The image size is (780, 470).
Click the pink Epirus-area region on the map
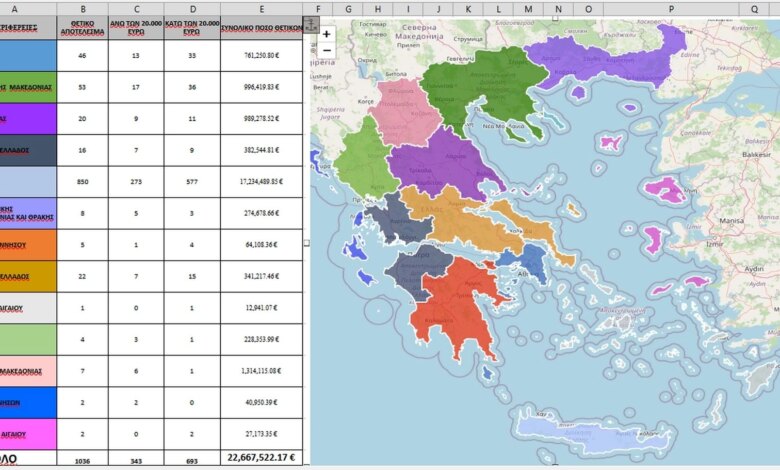point(403,112)
